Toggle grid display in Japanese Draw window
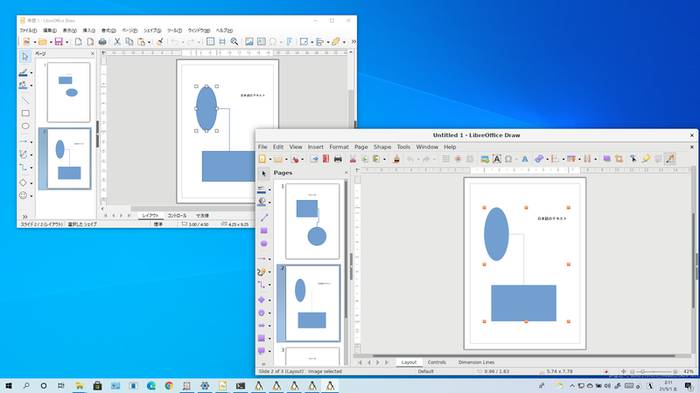This screenshot has width=700, height=393. click(210, 42)
